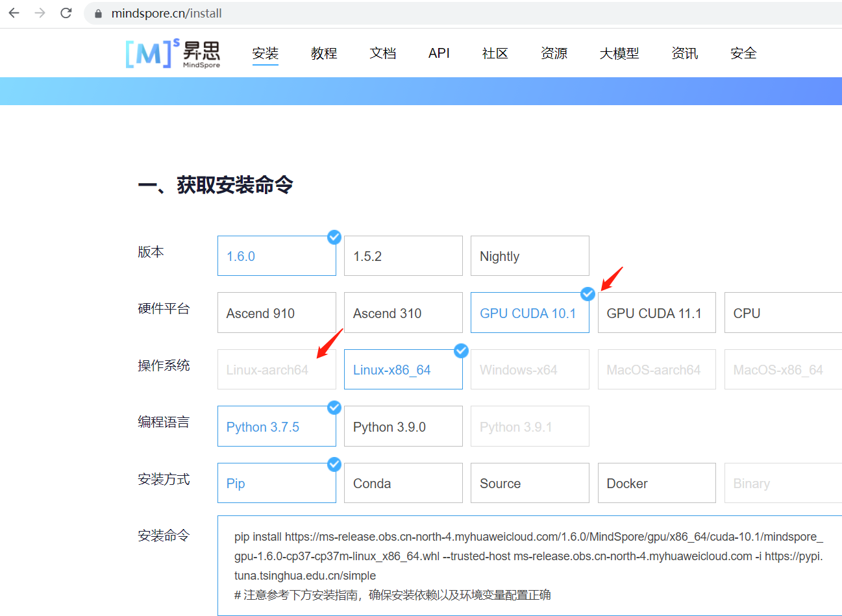Viewport: 842px width, 616px height.
Task: Open the 资讯 navigation tab
Action: [685, 53]
